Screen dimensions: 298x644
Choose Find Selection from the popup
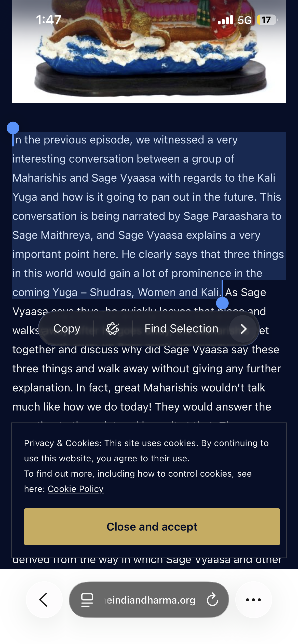coord(181,329)
